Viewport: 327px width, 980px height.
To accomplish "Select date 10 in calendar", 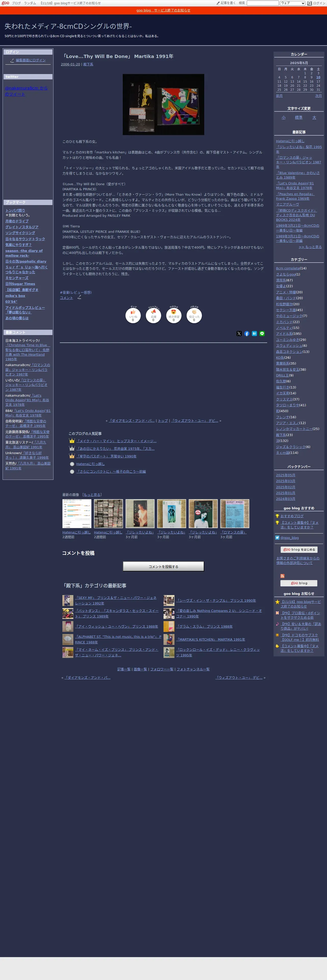I will [x=318, y=77].
